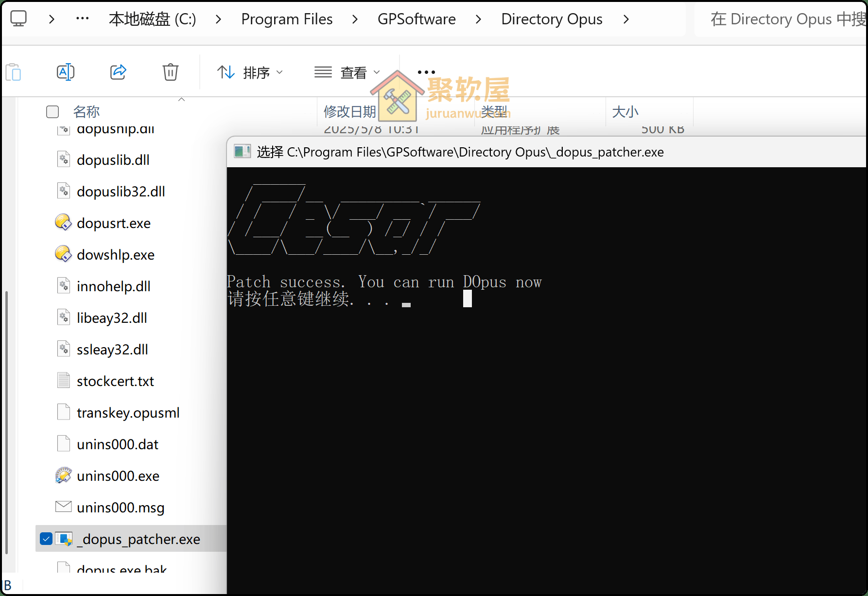Click the Paste icon in the toolbar

tap(14, 72)
